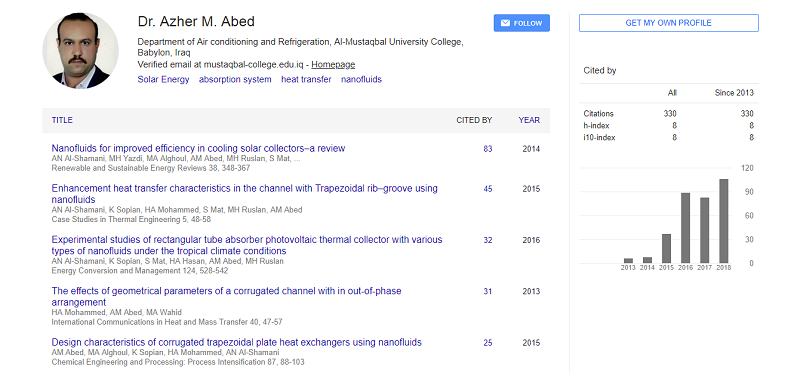This screenshot has width=800, height=373.
Task: Click the envelope icon in Follow button
Action: click(x=505, y=23)
